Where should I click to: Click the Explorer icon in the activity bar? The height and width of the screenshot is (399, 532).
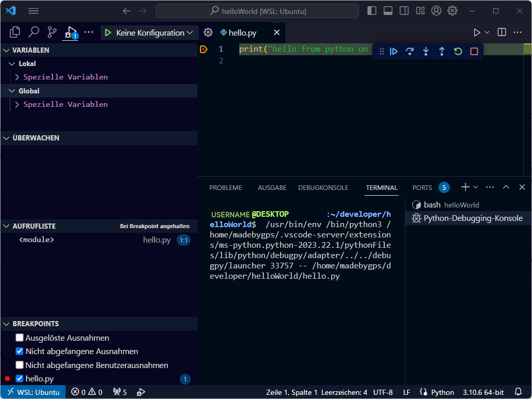14,31
